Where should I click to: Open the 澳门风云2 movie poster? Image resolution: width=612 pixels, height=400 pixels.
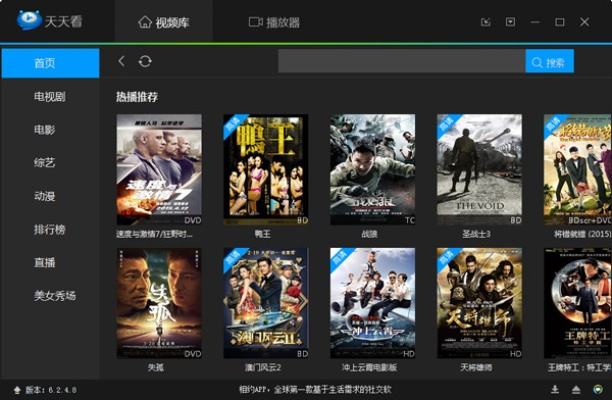[266, 303]
